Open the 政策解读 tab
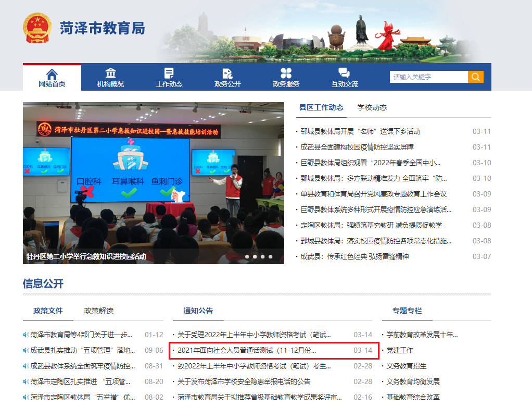The image size is (532, 407). [x=99, y=311]
